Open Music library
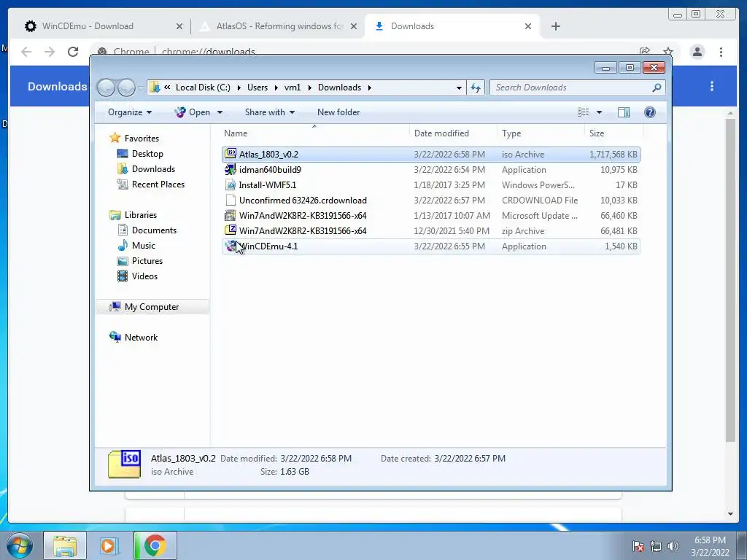This screenshot has width=747, height=560. [x=144, y=245]
